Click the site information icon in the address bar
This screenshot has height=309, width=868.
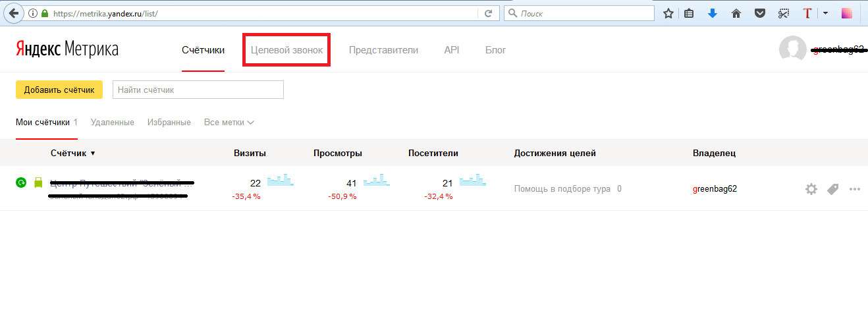click(33, 13)
